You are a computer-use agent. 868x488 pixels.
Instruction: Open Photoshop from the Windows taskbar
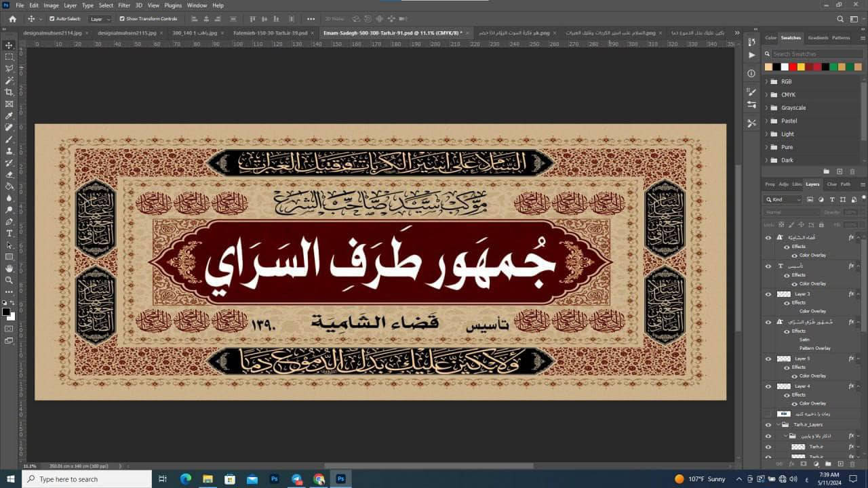(275, 479)
